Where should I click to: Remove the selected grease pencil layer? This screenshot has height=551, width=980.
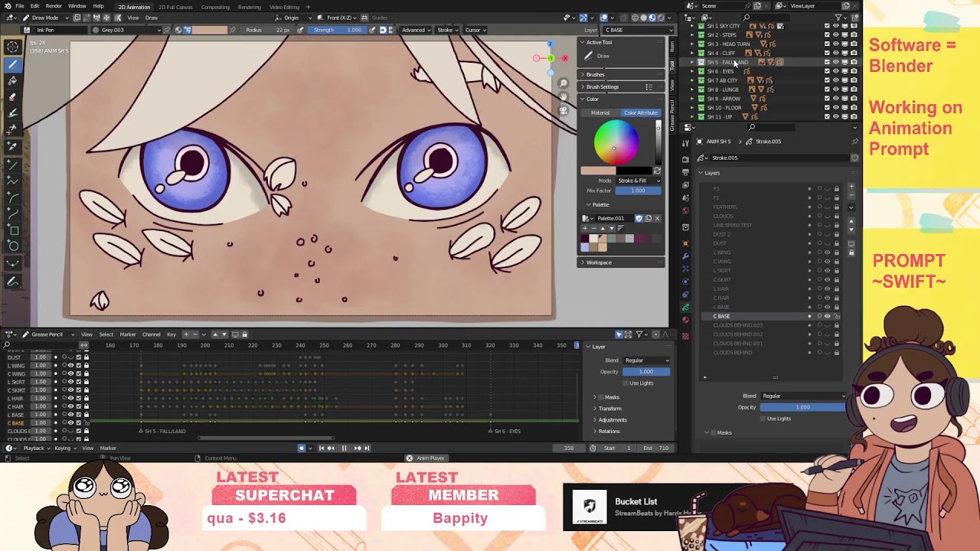click(851, 197)
